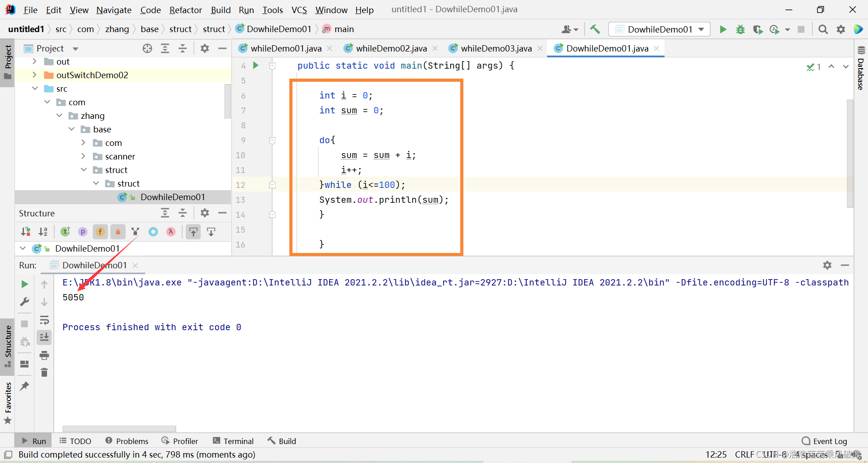868x463 pixels.
Task: Sort Structure alphabetically
Action: [43, 232]
